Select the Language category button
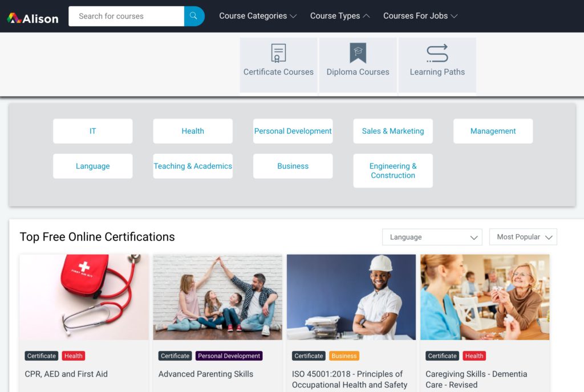The height and width of the screenshot is (392, 584). (x=93, y=166)
